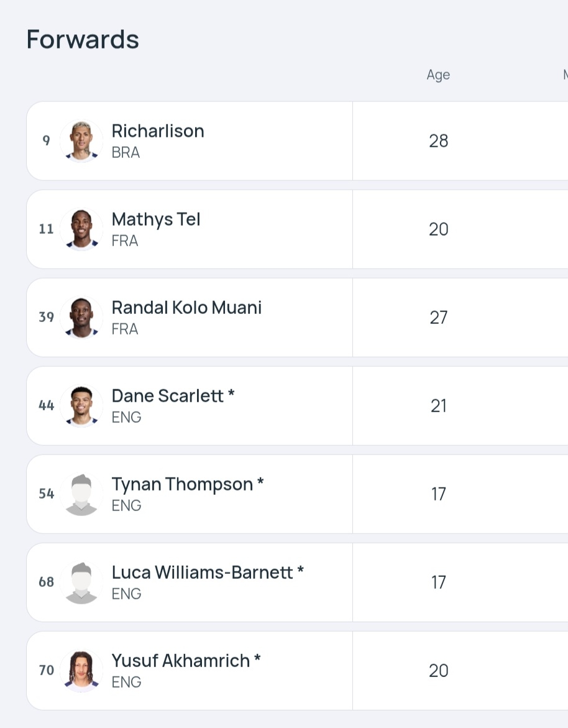Open Richarlison's player profile
Image resolution: width=568 pixels, height=728 pixels.
[x=158, y=131]
